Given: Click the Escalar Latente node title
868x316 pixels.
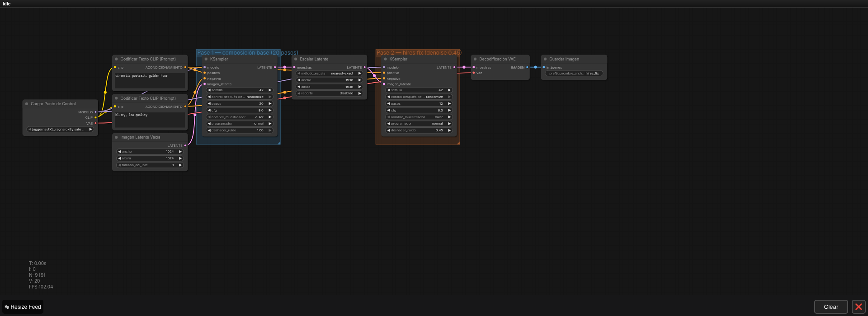Looking at the screenshot, I should tap(314, 59).
